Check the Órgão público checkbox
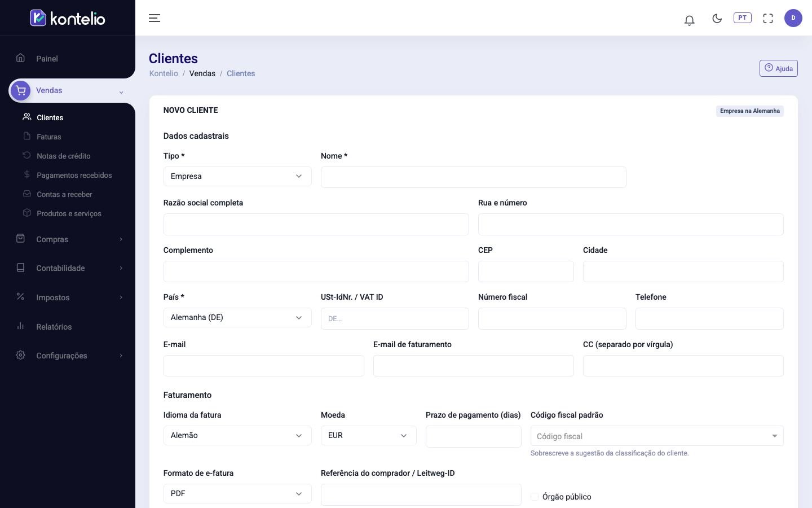Viewport: 812px width, 508px height. click(535, 497)
